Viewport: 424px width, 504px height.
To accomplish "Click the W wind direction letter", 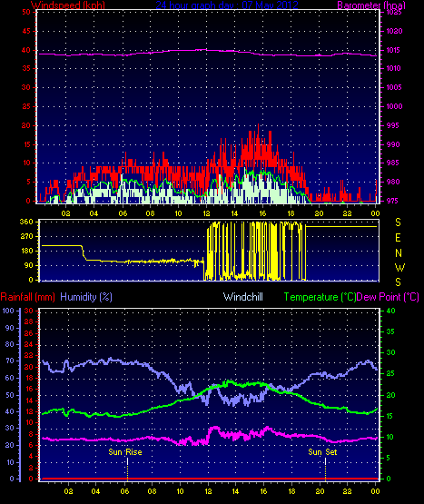I will coord(399,267).
